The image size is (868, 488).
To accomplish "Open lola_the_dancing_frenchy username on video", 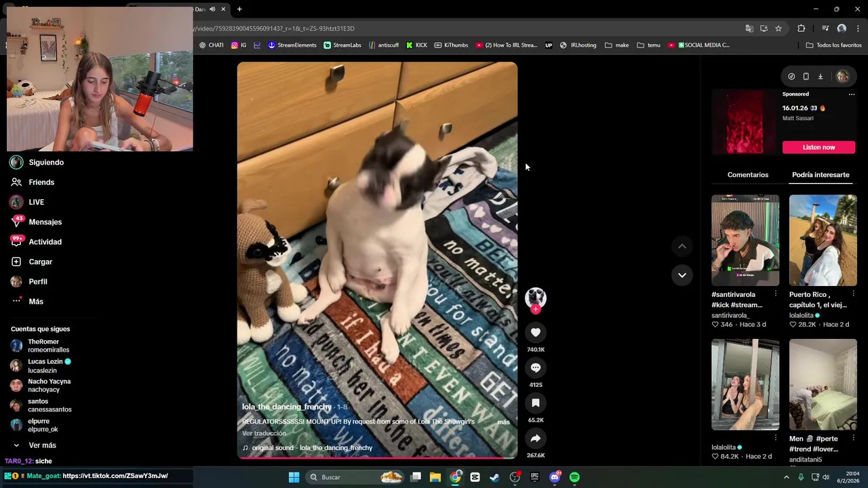I will click(x=287, y=407).
